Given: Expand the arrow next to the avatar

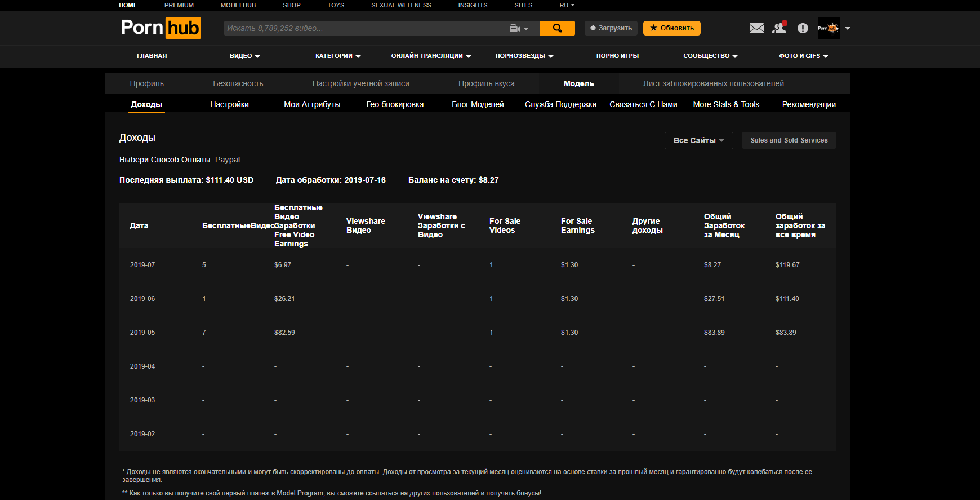Looking at the screenshot, I should pos(848,28).
